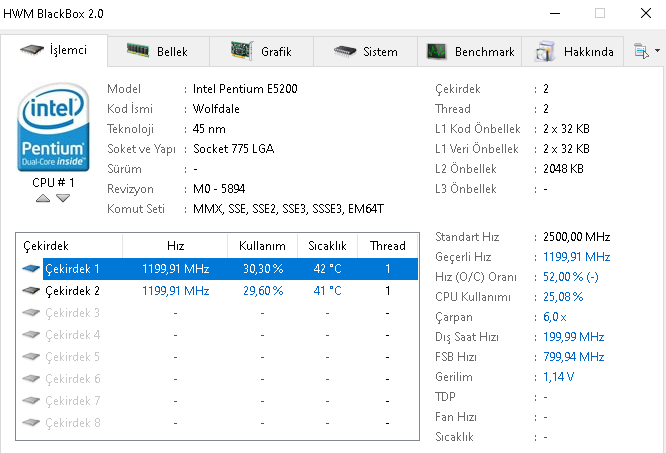Sort by the Kullanım column header

click(x=262, y=246)
